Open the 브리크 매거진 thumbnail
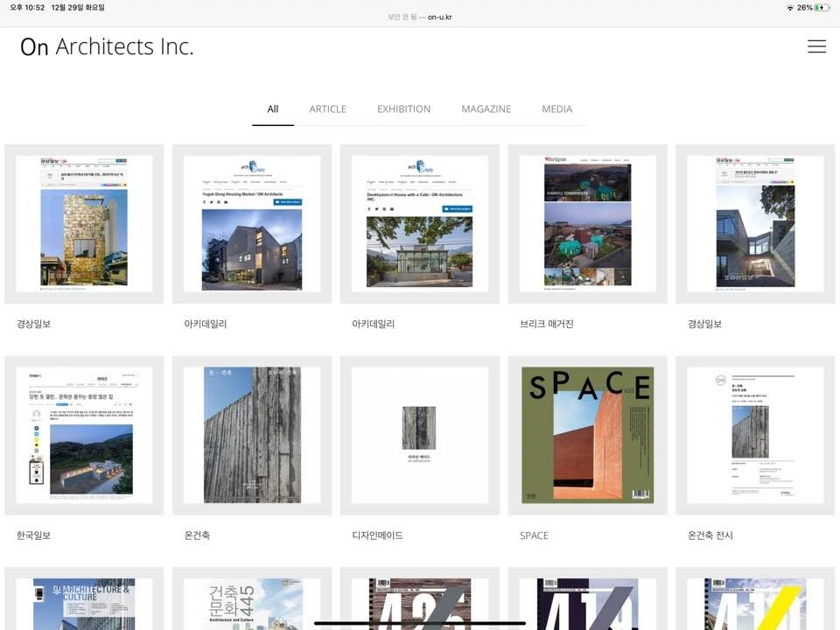 (587, 223)
